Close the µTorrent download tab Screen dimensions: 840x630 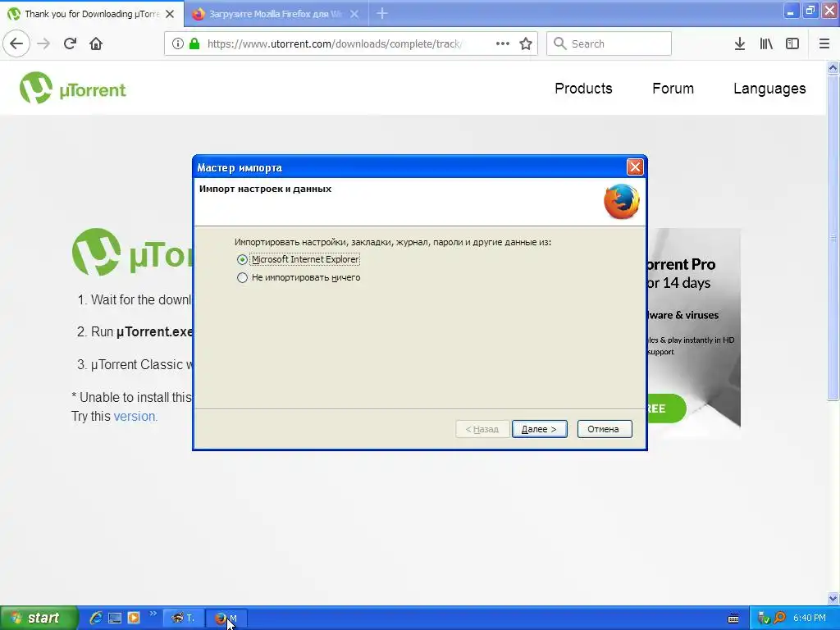point(170,14)
